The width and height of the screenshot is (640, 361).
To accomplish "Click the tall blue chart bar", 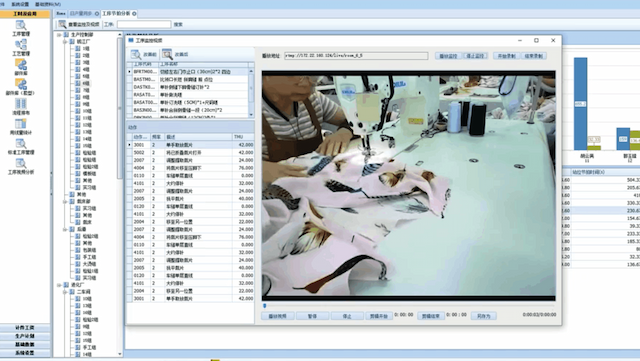I will 580,104.
